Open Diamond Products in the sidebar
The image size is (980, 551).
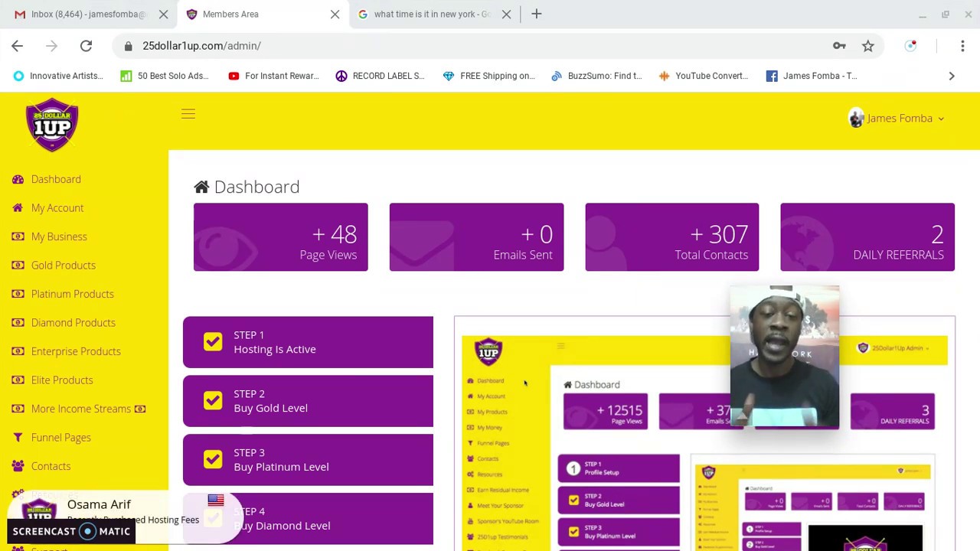pyautogui.click(x=73, y=323)
